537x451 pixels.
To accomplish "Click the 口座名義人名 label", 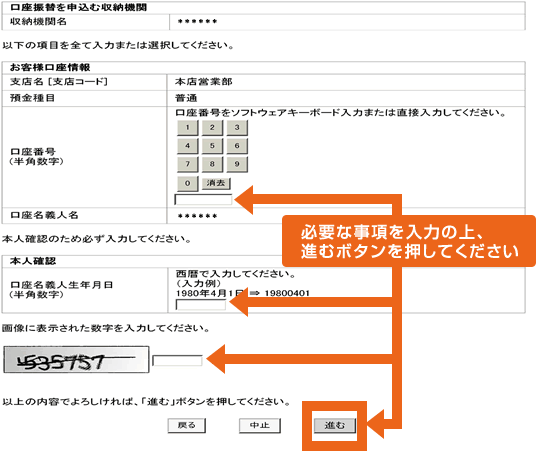I will [45, 215].
